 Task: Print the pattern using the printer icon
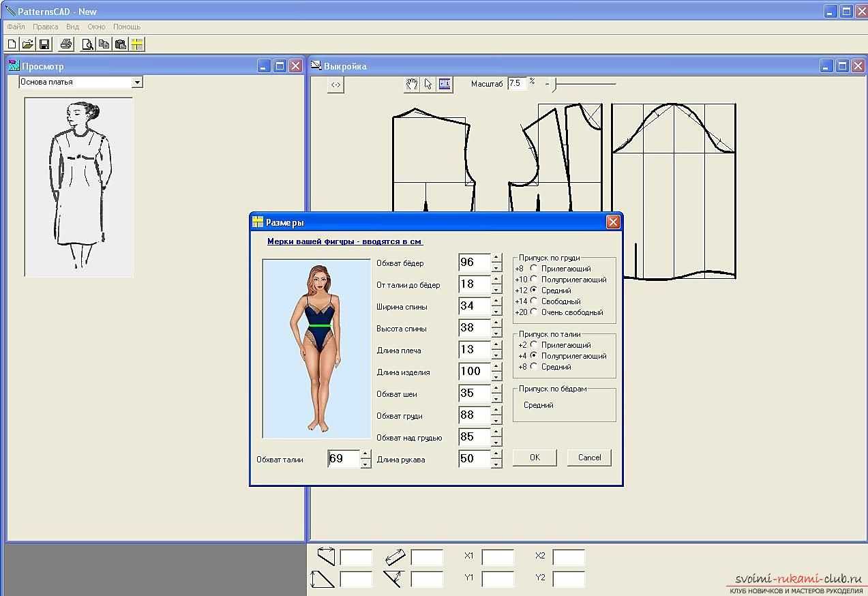66,44
